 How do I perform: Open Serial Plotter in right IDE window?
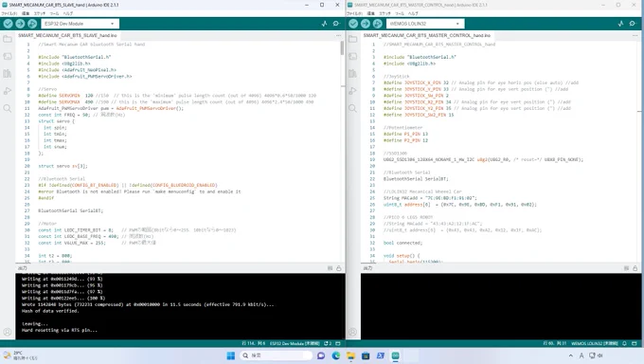point(620,24)
